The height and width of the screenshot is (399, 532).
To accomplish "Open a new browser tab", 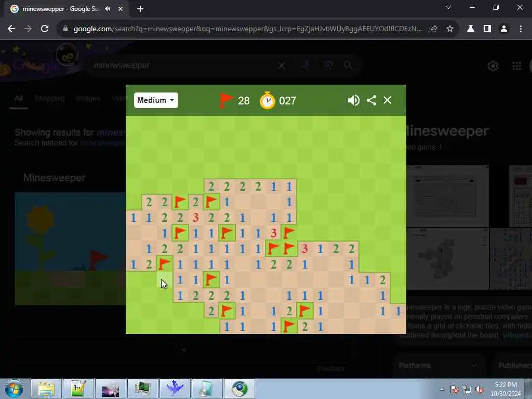I will 140,9.
